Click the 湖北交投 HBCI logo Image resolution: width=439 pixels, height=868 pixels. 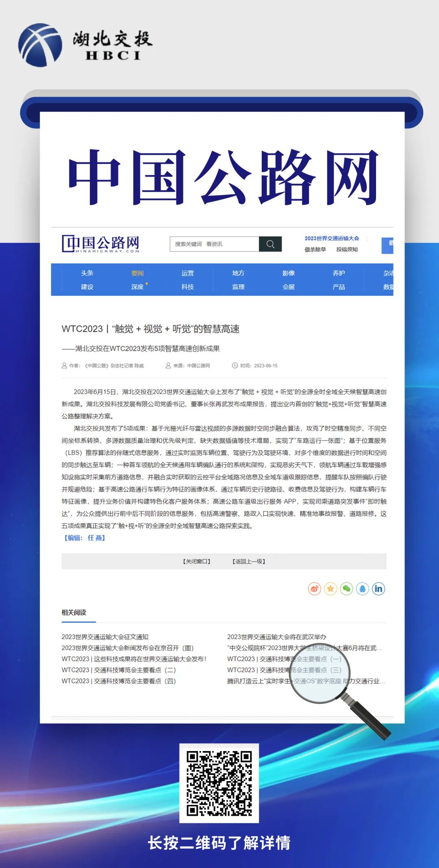pos(86,45)
